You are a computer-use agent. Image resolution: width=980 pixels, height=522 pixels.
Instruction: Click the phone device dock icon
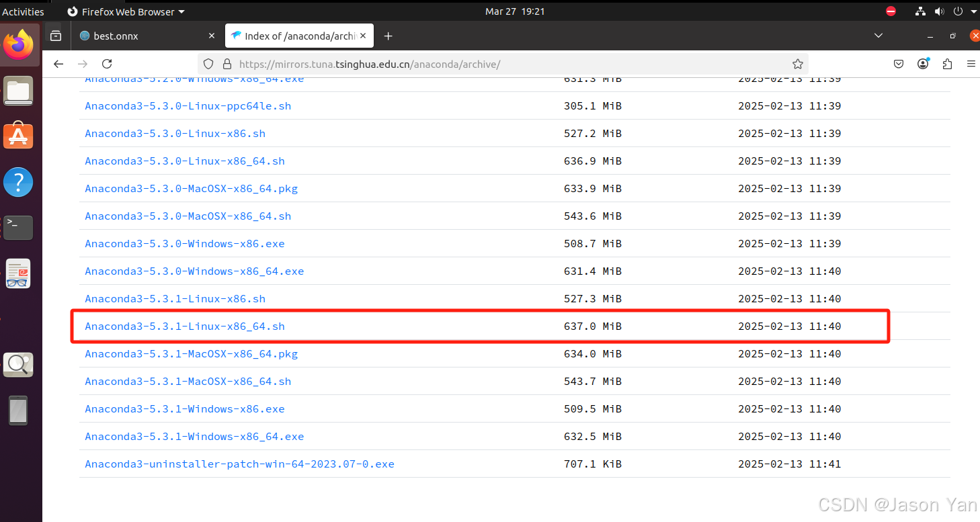click(18, 410)
